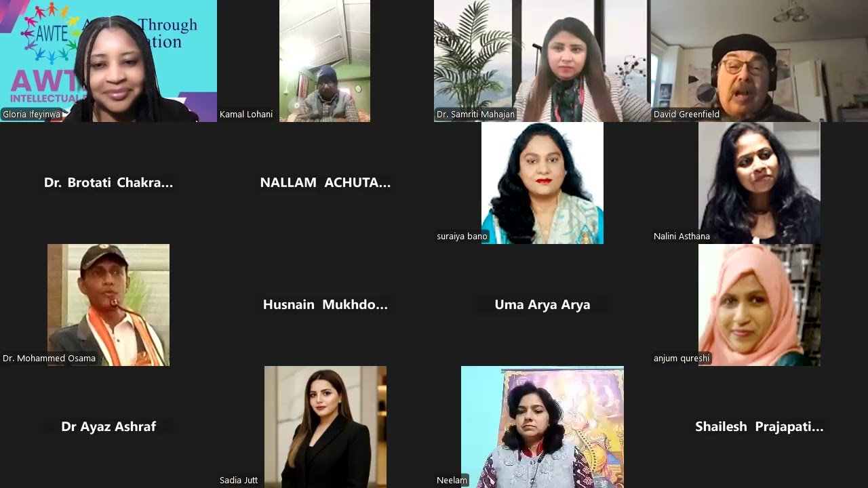The height and width of the screenshot is (488, 868).
Task: Click the Gloria Ifeyinwa name label
Action: click(31, 115)
